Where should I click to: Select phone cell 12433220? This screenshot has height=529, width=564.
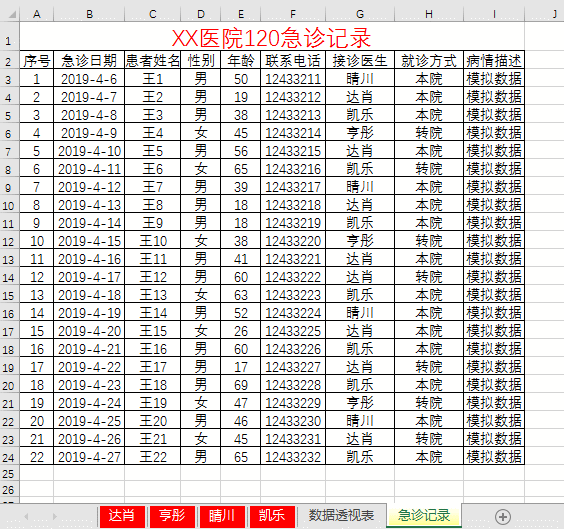click(293, 240)
